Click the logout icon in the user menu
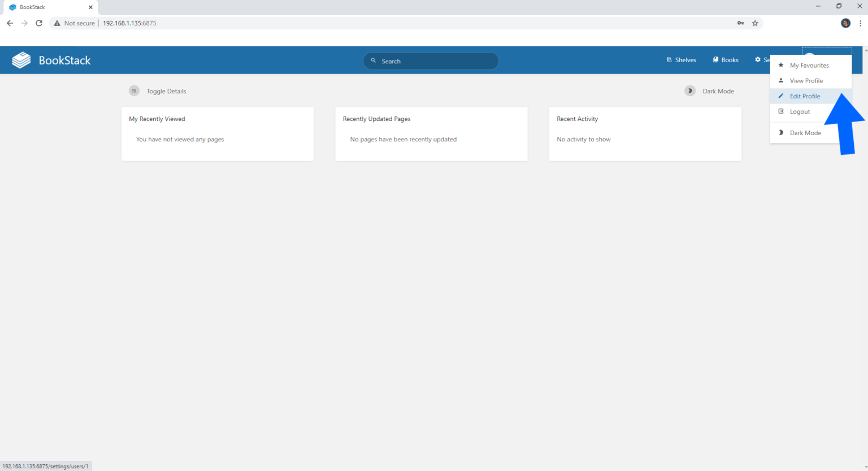 click(x=782, y=111)
